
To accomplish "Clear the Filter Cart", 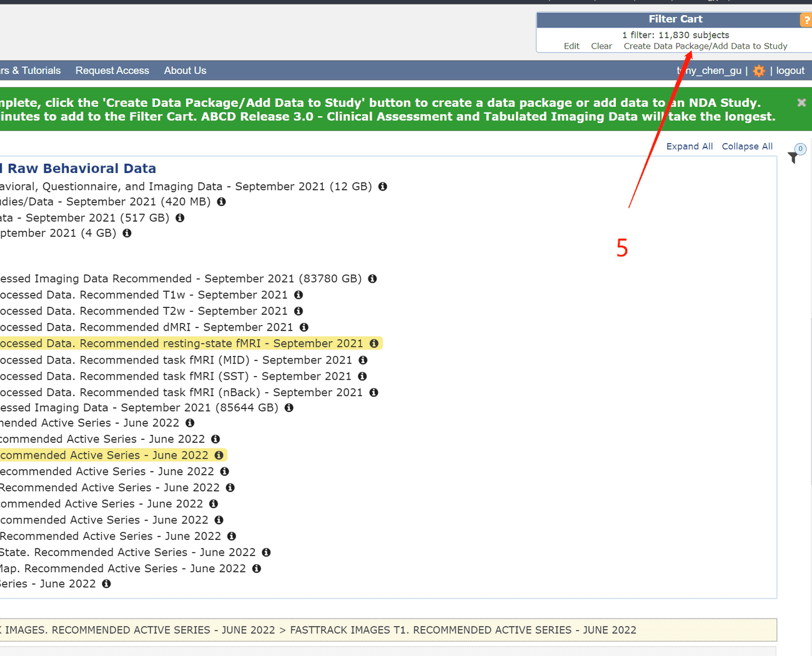I will click(x=602, y=46).
